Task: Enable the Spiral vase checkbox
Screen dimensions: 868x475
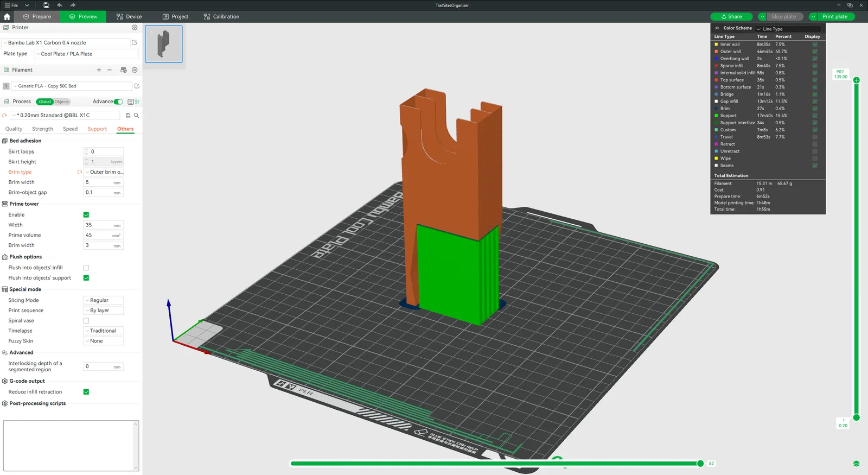Action: click(86, 321)
